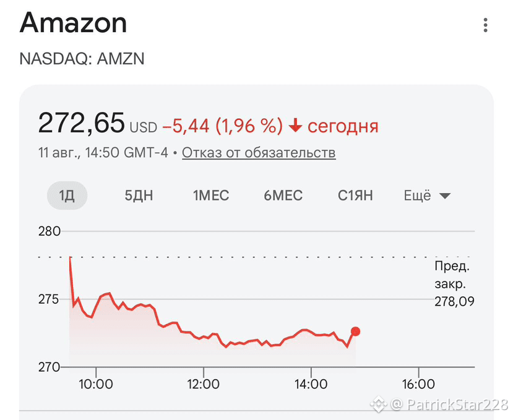
Task: Click the 272,65 current price value
Action: [x=82, y=123]
